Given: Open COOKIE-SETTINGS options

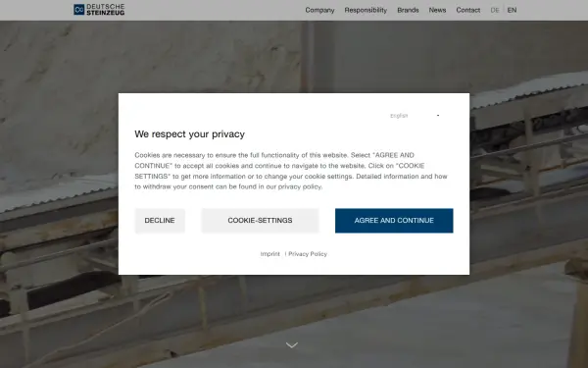Looking at the screenshot, I should [x=260, y=221].
